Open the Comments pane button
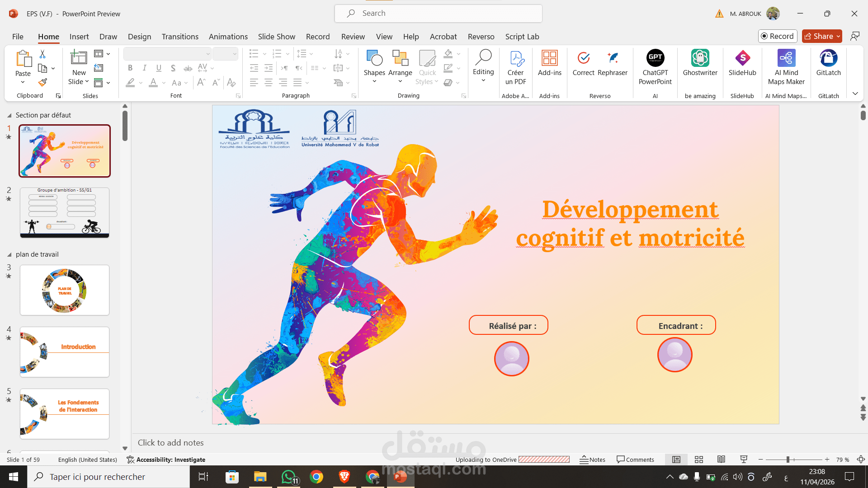The width and height of the screenshot is (868, 488). pyautogui.click(x=635, y=460)
